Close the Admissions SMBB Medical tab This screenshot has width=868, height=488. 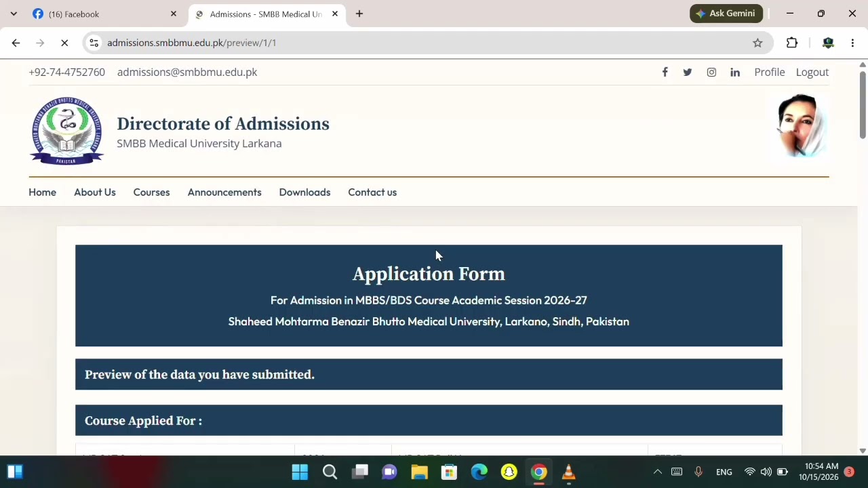[335, 14]
